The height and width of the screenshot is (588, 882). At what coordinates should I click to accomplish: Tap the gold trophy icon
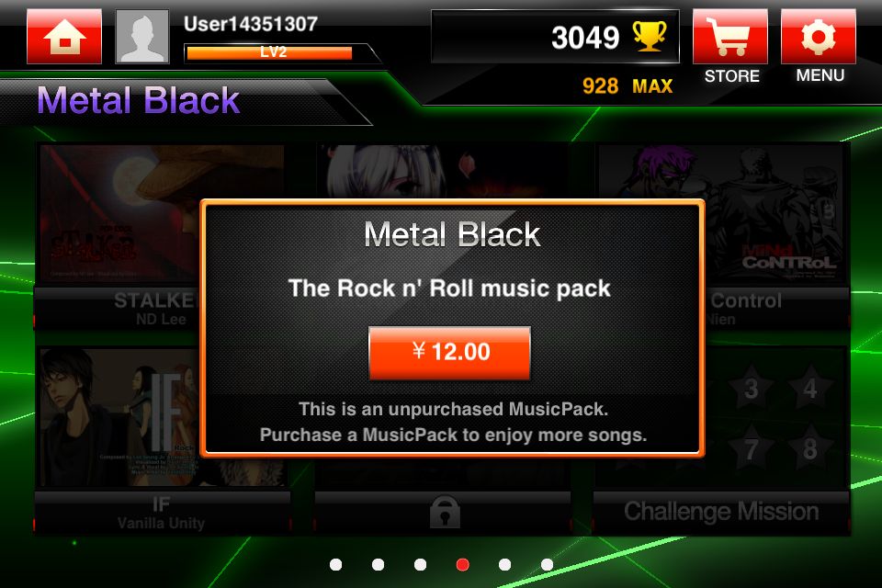click(650, 36)
